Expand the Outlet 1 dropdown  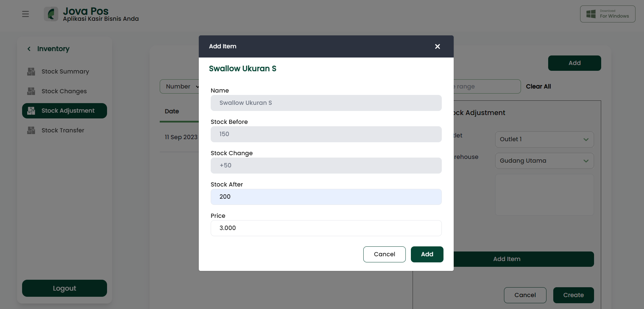click(544, 140)
